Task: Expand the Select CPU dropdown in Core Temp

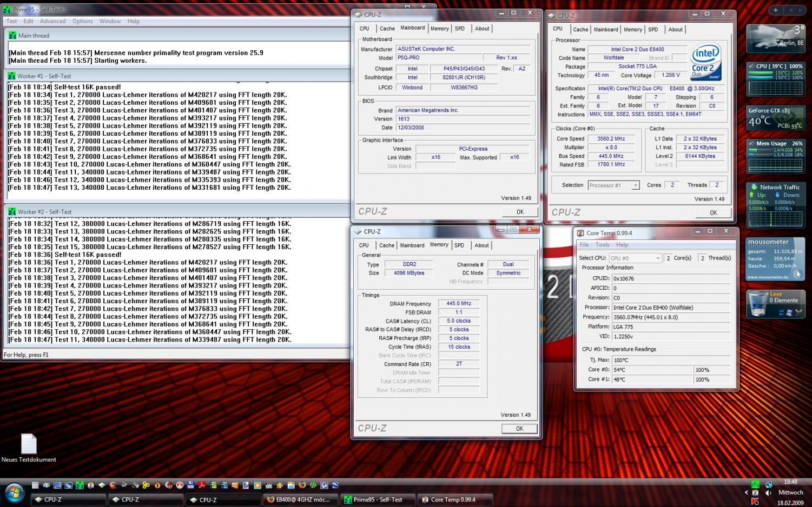Action: pyautogui.click(x=635, y=258)
